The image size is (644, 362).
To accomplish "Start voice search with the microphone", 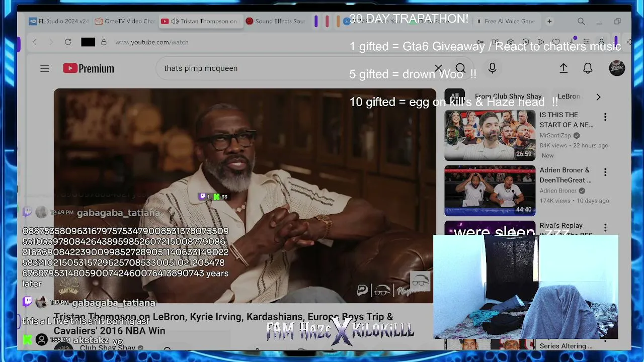I will (492, 68).
